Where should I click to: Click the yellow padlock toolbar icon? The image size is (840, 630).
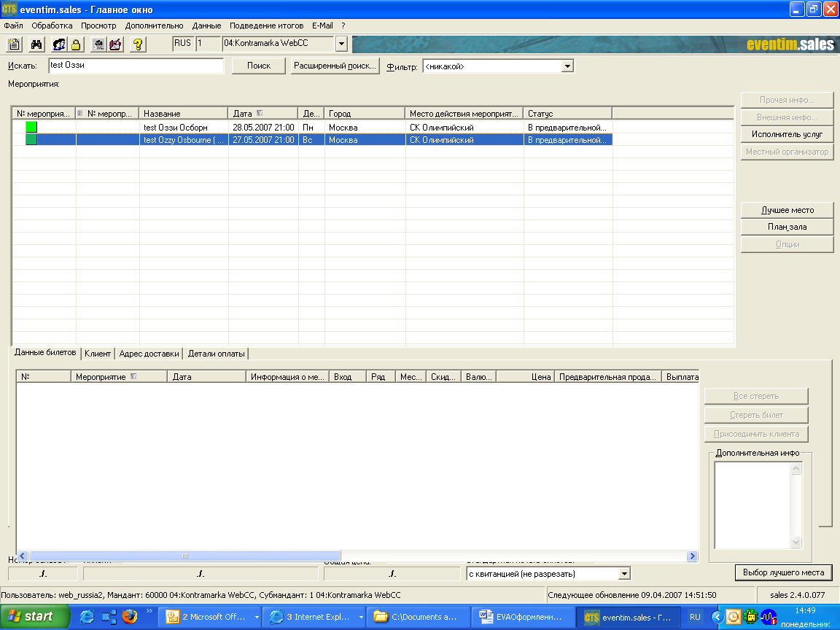(x=76, y=44)
